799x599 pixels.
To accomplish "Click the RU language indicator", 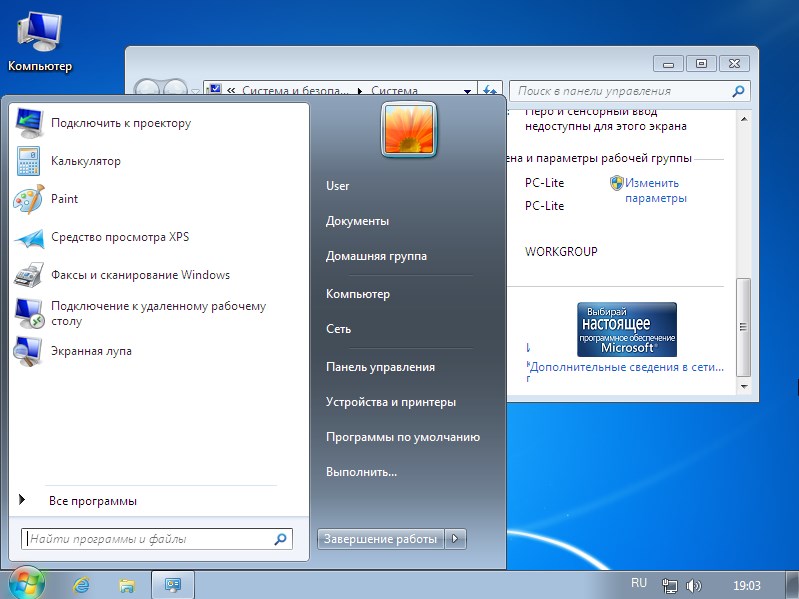I will point(638,583).
